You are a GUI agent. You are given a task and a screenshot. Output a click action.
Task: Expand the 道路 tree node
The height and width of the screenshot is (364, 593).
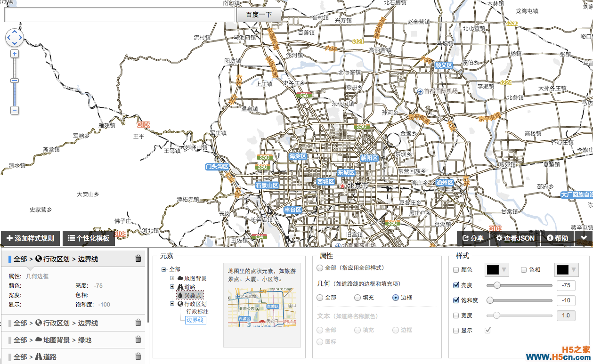(172, 286)
